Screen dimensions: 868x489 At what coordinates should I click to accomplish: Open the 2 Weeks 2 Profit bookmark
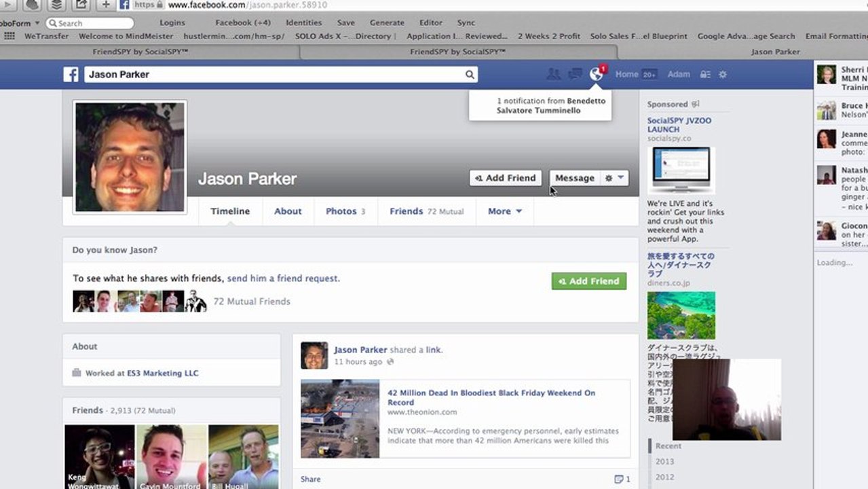[x=549, y=37]
